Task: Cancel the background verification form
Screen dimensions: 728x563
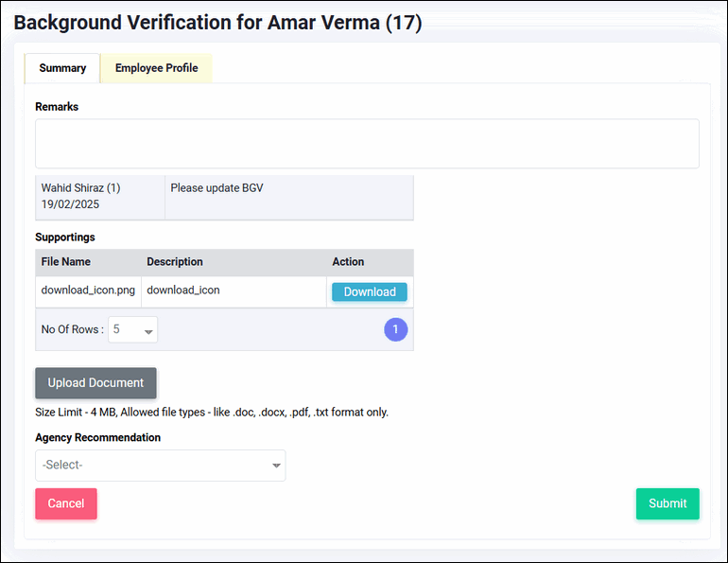Action: [x=66, y=503]
